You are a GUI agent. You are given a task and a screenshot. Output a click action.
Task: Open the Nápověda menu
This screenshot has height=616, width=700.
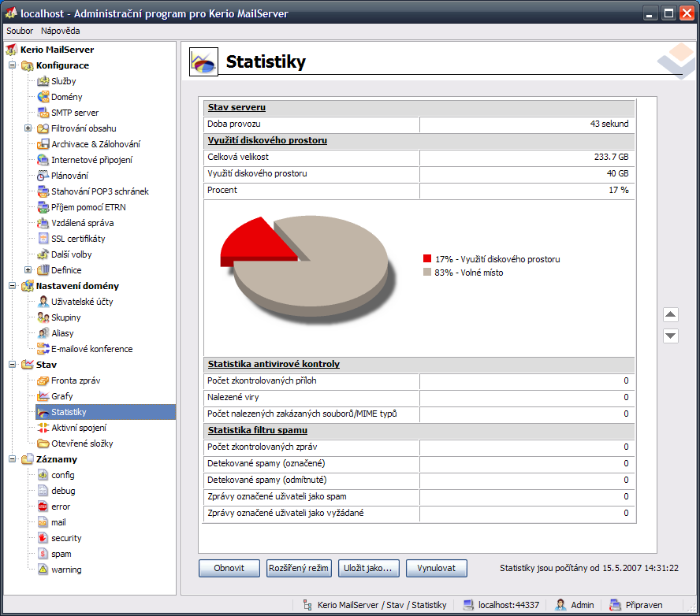tap(60, 31)
